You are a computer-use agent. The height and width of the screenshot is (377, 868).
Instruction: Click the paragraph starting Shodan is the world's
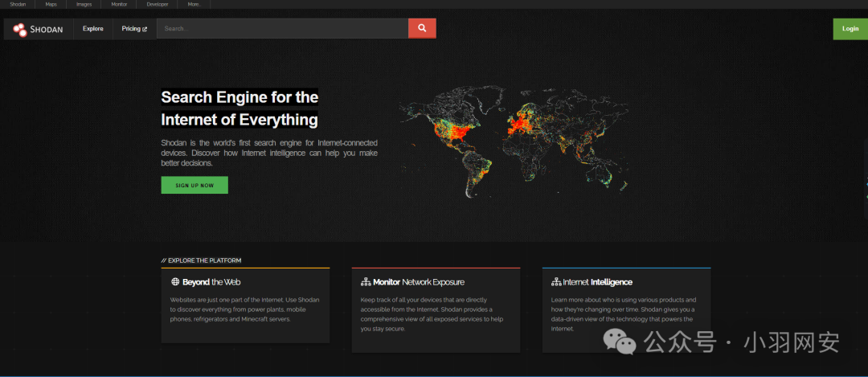pyautogui.click(x=269, y=153)
